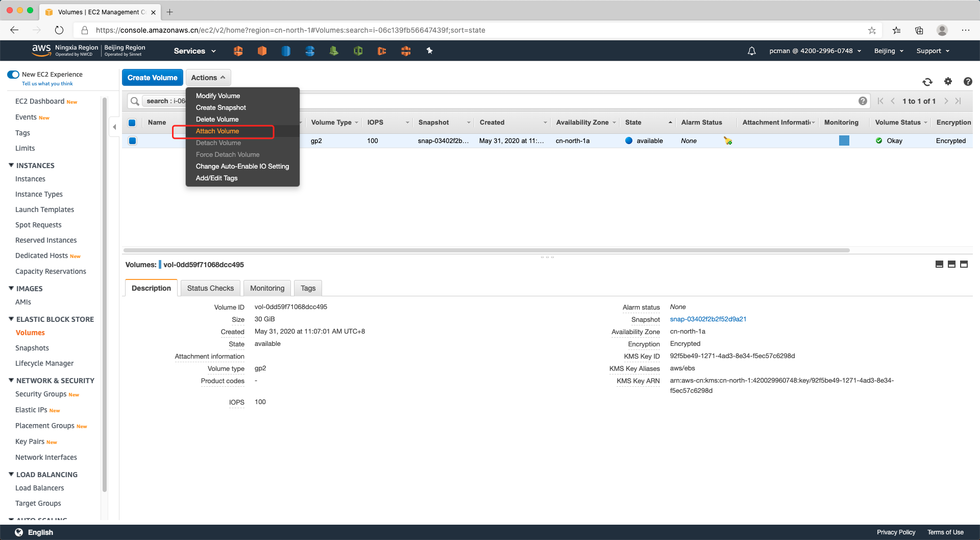Viewport: 980px width, 540px height.
Task: Uncheck the select-all checkbox in table header
Action: pos(132,123)
